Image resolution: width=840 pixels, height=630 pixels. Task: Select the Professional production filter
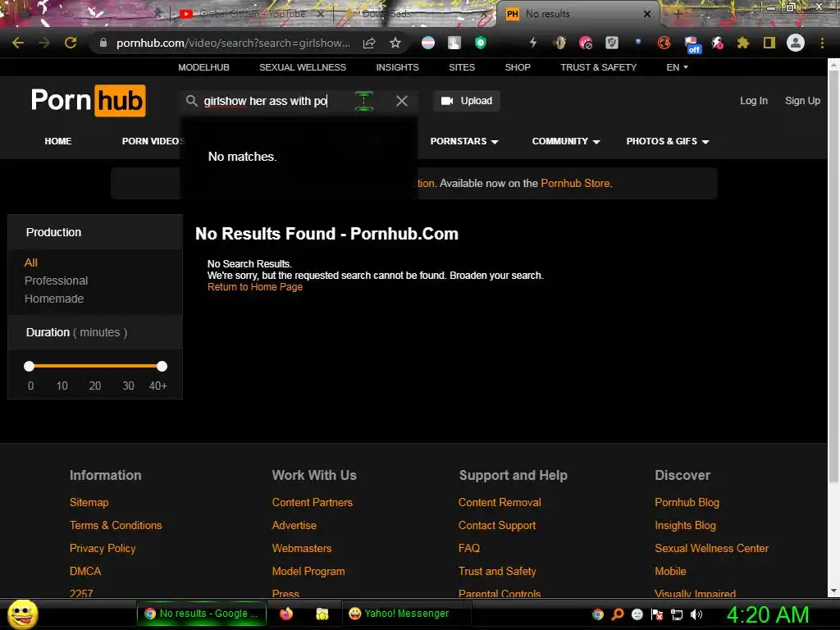pos(57,281)
